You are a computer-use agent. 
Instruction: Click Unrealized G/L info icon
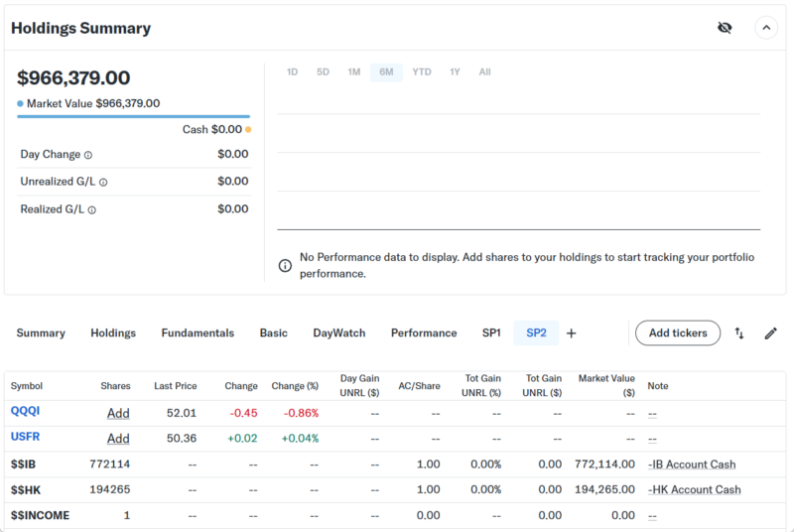click(x=103, y=182)
